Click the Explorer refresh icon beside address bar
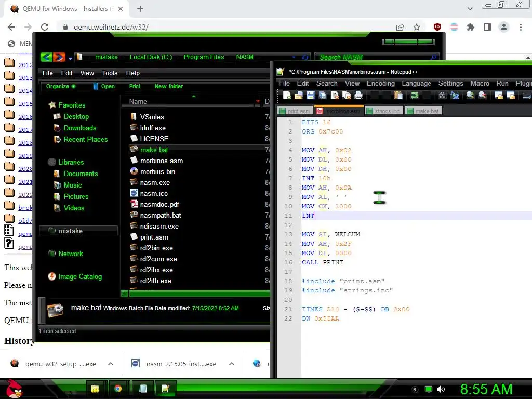The height and width of the screenshot is (399, 532). [305, 57]
